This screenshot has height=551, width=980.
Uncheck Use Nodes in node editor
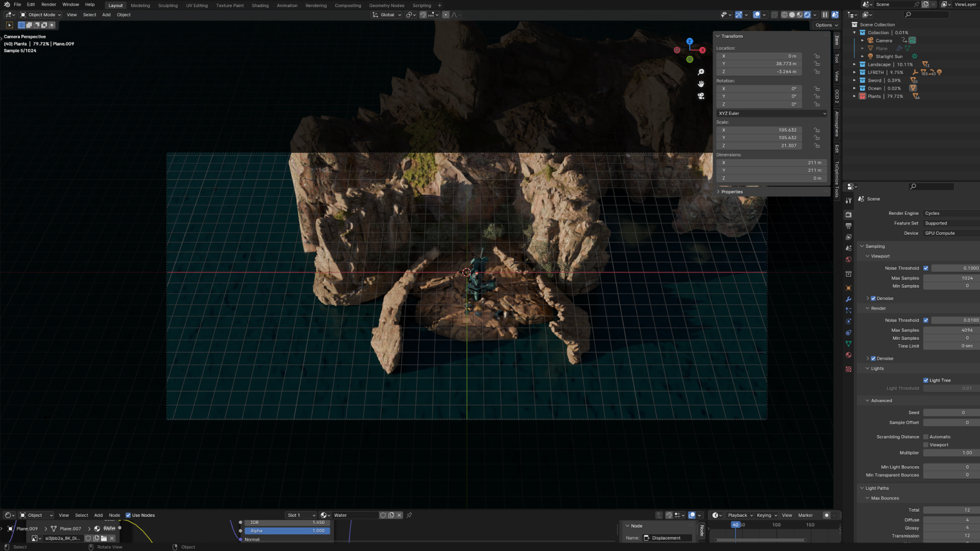click(x=129, y=515)
